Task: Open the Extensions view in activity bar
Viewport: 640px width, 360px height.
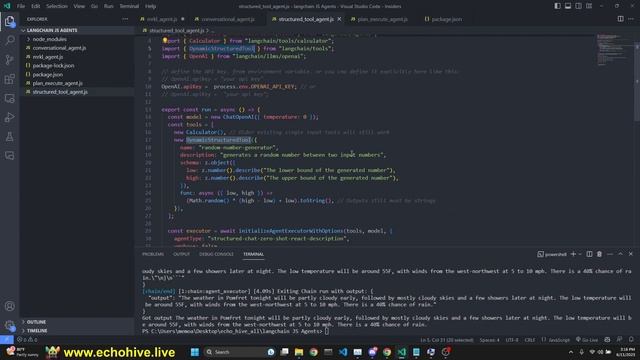Action: click(x=9, y=79)
